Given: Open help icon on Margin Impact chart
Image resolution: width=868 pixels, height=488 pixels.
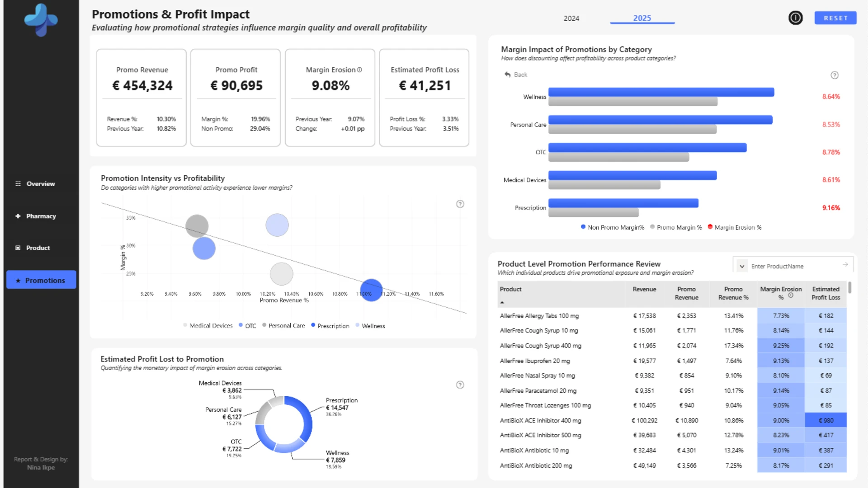Looking at the screenshot, I should [x=835, y=75].
